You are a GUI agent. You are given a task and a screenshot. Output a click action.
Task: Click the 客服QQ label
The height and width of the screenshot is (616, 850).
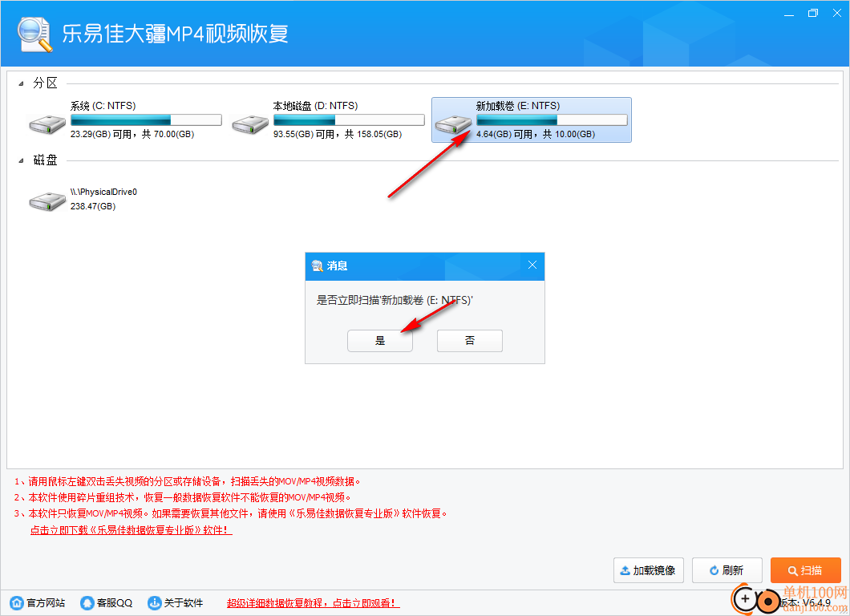coord(115,602)
